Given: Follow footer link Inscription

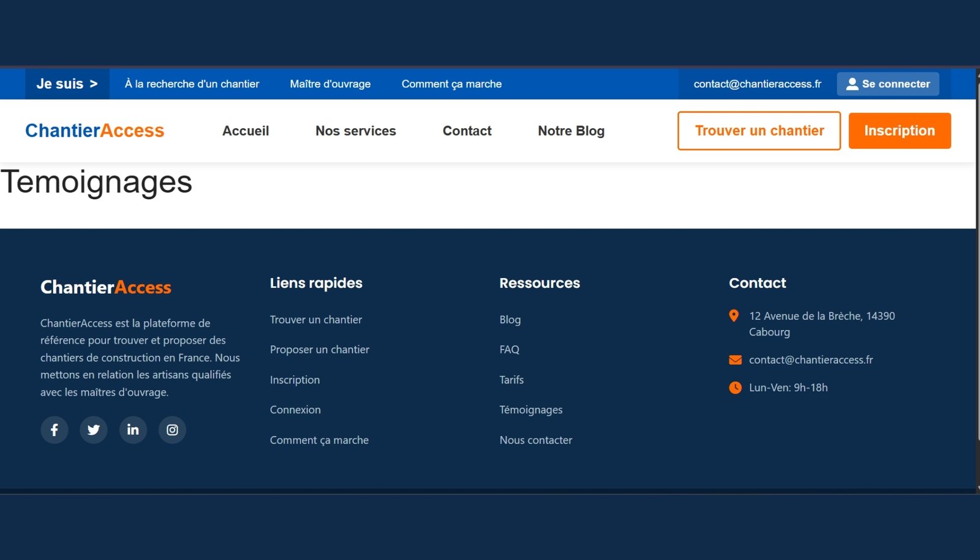Looking at the screenshot, I should pos(295,380).
